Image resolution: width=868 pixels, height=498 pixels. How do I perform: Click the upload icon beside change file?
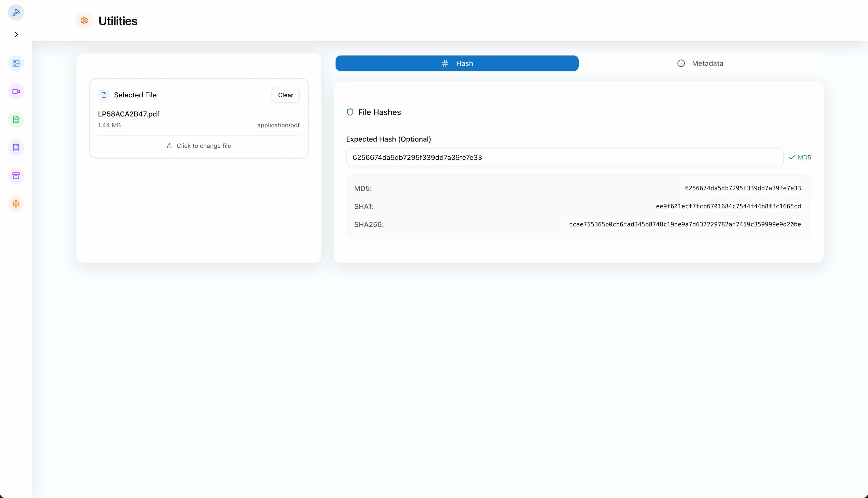tap(170, 146)
